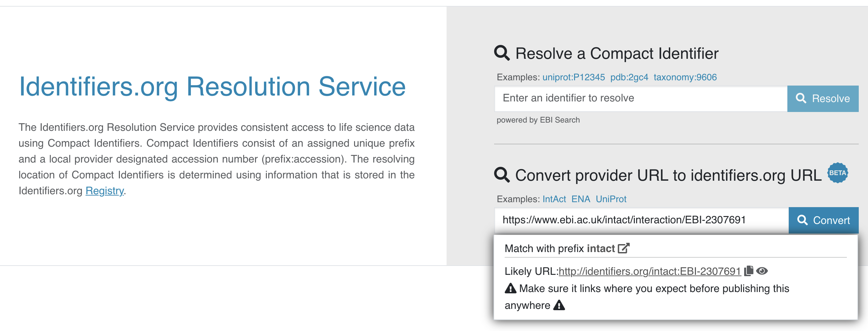Select the pdb:2gc4 example
The width and height of the screenshot is (868, 331).
point(629,77)
